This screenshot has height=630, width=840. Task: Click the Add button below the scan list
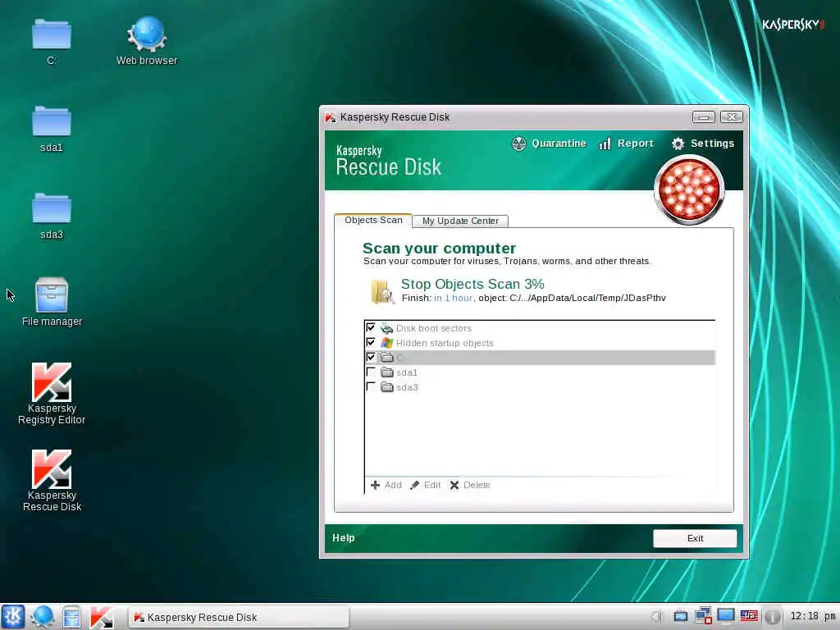[386, 485]
